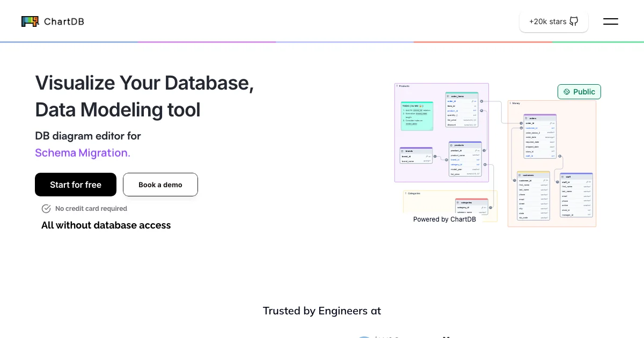Click the 'shipped_date' row in orders table
The width and height of the screenshot is (644, 338).
click(540, 146)
